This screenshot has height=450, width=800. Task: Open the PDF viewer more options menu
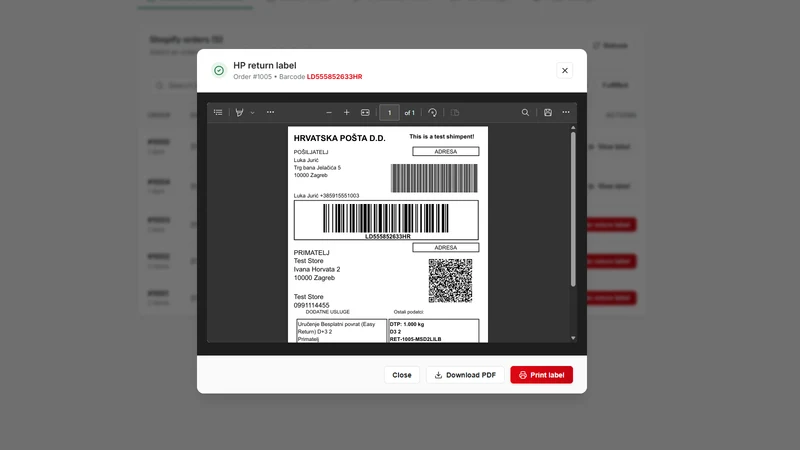[x=566, y=112]
